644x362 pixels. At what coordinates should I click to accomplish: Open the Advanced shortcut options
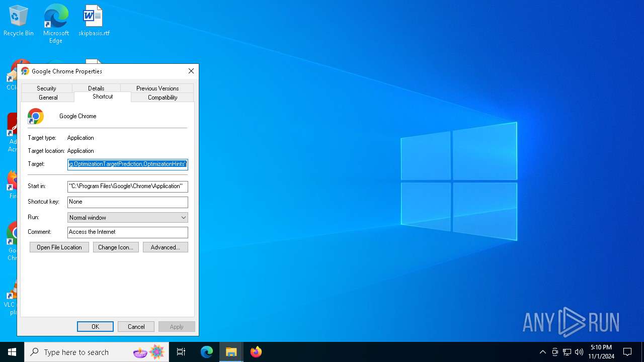click(166, 247)
